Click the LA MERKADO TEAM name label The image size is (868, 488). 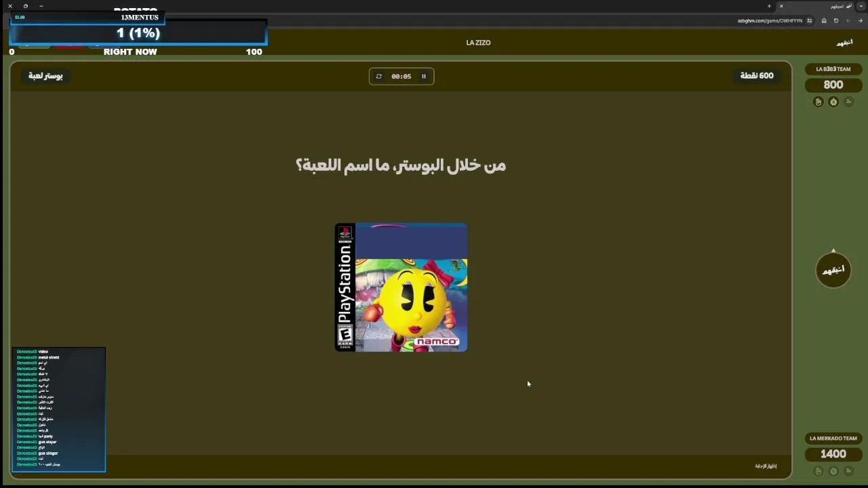[x=833, y=439]
